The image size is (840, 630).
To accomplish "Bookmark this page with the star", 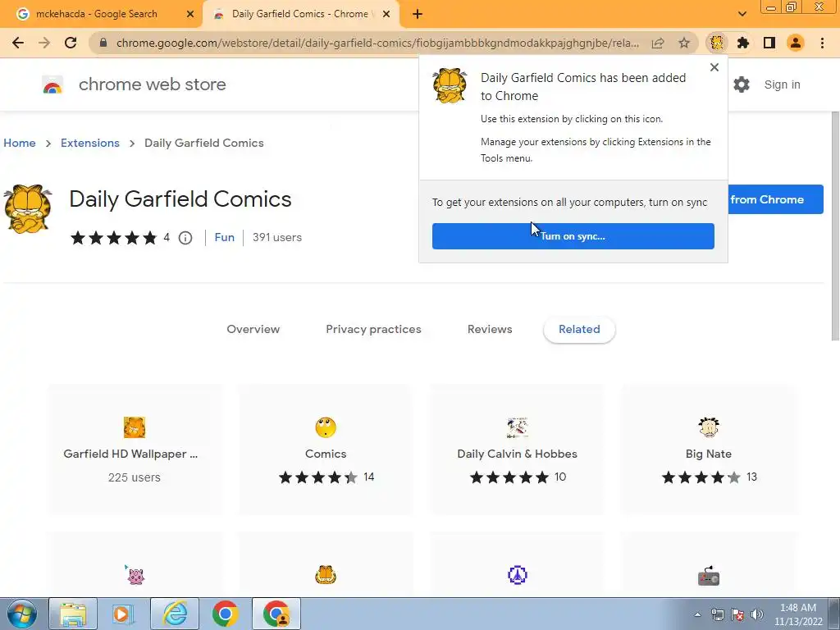I will [684, 43].
